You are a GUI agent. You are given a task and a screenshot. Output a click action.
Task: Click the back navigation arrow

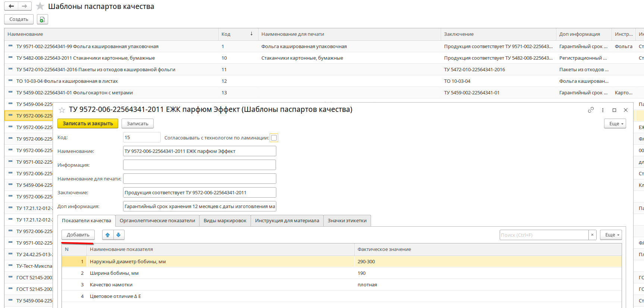coord(11,6)
